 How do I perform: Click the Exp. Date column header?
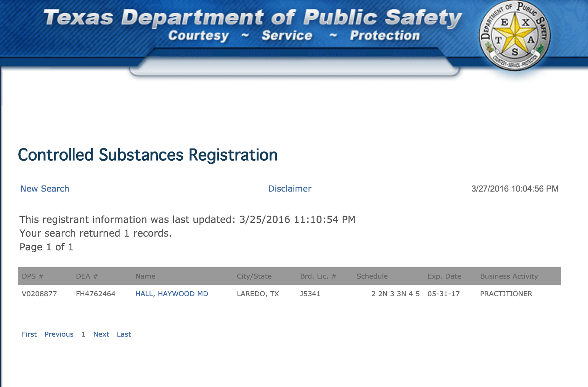click(x=444, y=276)
